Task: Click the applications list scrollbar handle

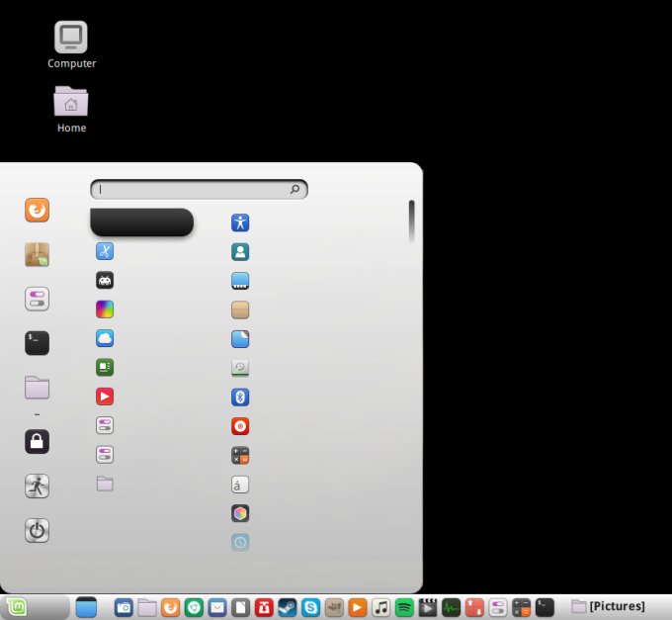Action: (411, 221)
